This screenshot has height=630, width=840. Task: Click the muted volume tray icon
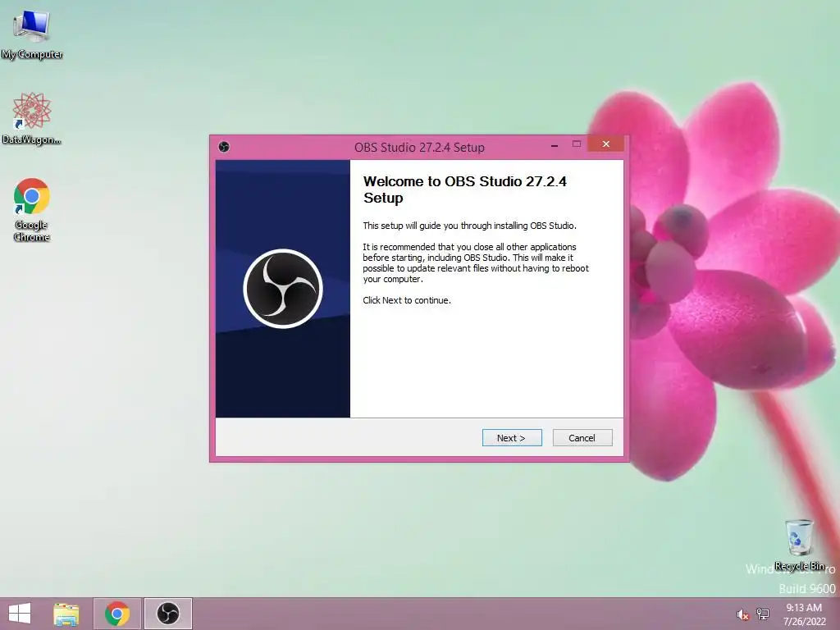(x=742, y=614)
